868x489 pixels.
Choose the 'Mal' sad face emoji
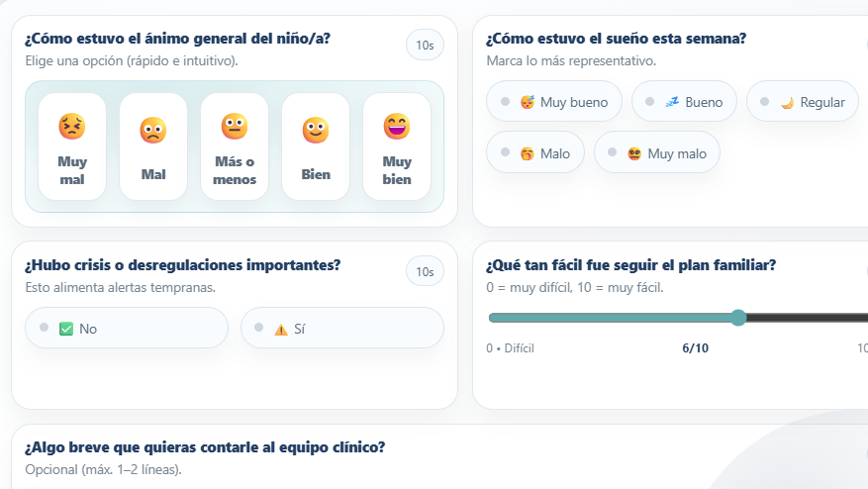pos(153,130)
